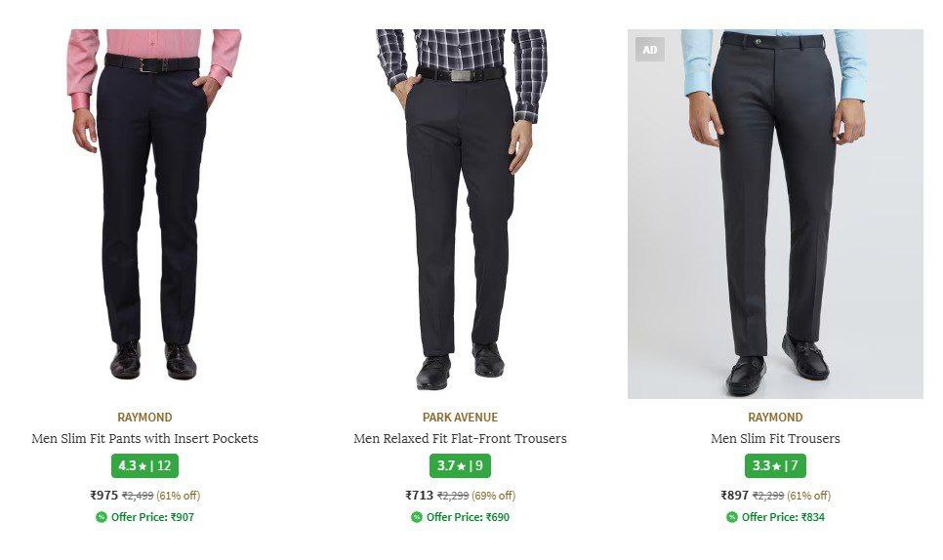The width and height of the screenshot is (943, 560).
Task: Click the offer tag icon under Raymond Slim Fit Trousers
Action: point(732,517)
